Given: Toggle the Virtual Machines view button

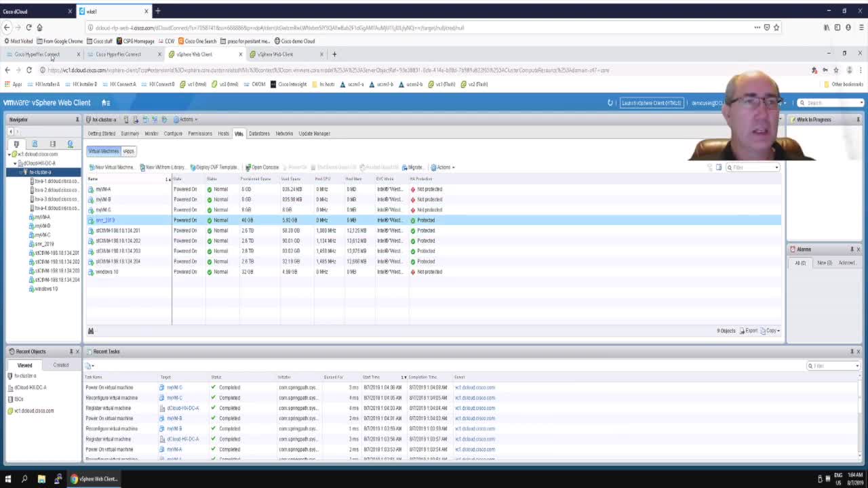Looking at the screenshot, I should [103, 151].
